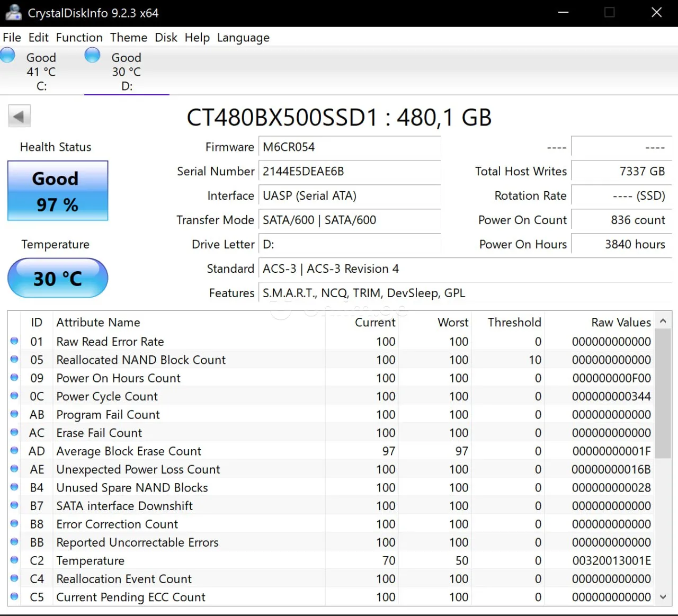This screenshot has width=678, height=616.
Task: Click status dot of Erase Fail Count row
Action: pos(14,432)
